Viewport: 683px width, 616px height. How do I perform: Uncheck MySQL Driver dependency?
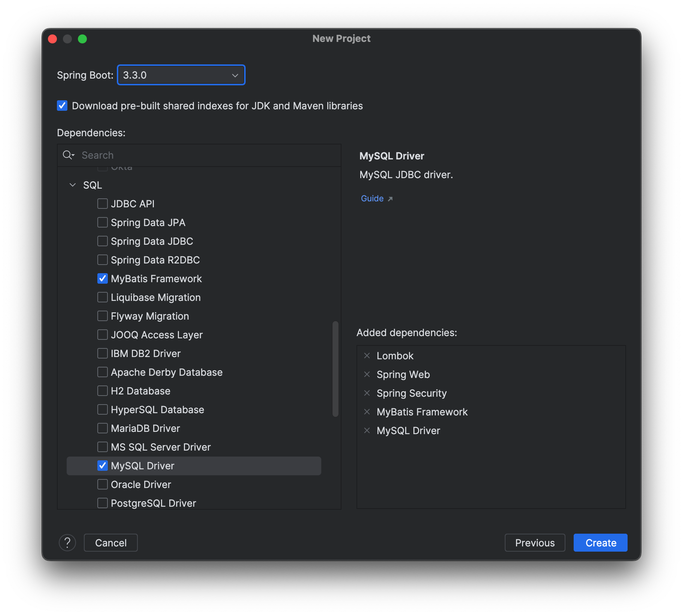point(103,466)
